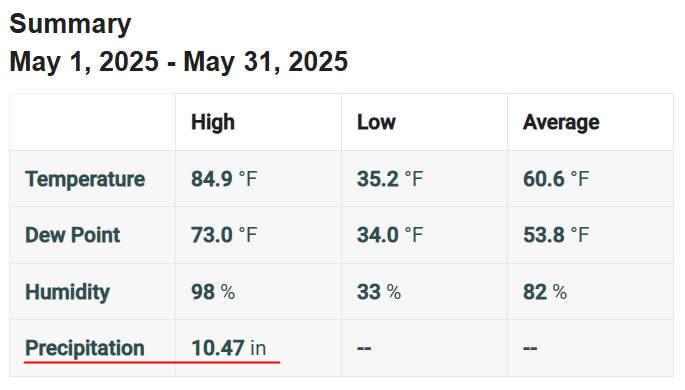The width and height of the screenshot is (685, 390).
Task: Click the underlined Precipitation label
Action: point(85,348)
